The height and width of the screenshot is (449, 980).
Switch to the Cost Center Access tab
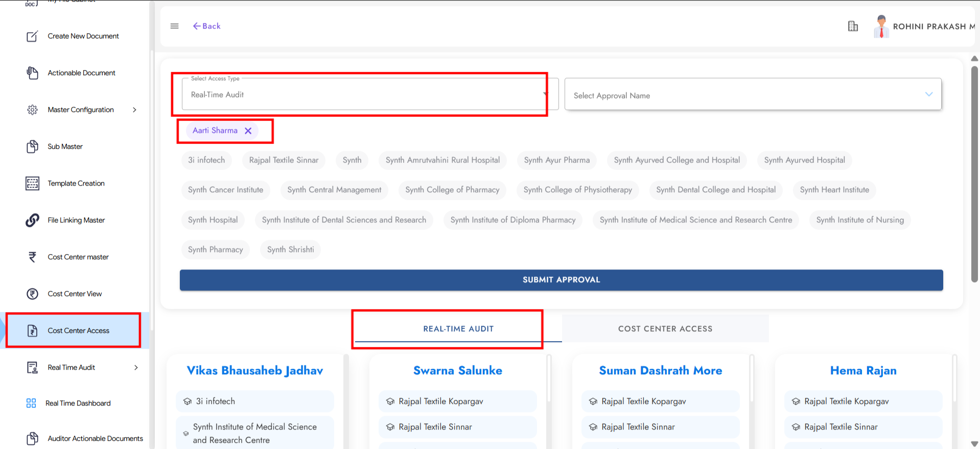tap(665, 329)
